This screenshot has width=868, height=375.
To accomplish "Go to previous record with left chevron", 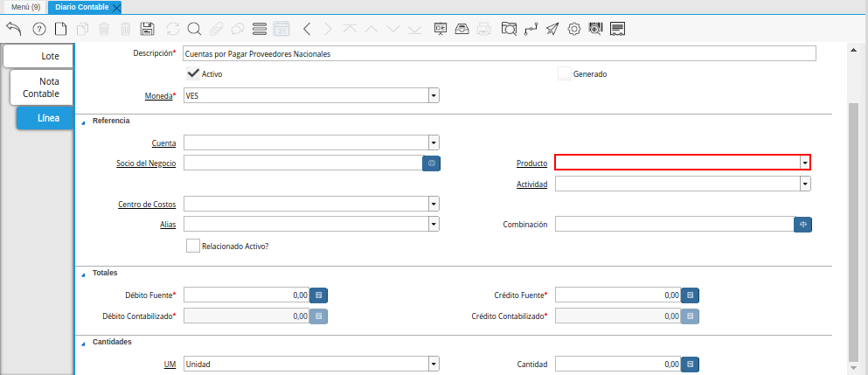I will [307, 29].
